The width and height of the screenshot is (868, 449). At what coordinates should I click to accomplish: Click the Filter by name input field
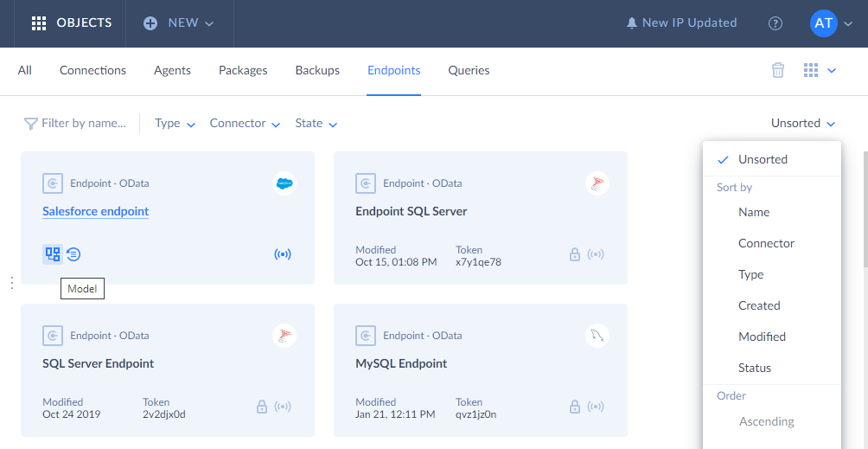pyautogui.click(x=76, y=124)
